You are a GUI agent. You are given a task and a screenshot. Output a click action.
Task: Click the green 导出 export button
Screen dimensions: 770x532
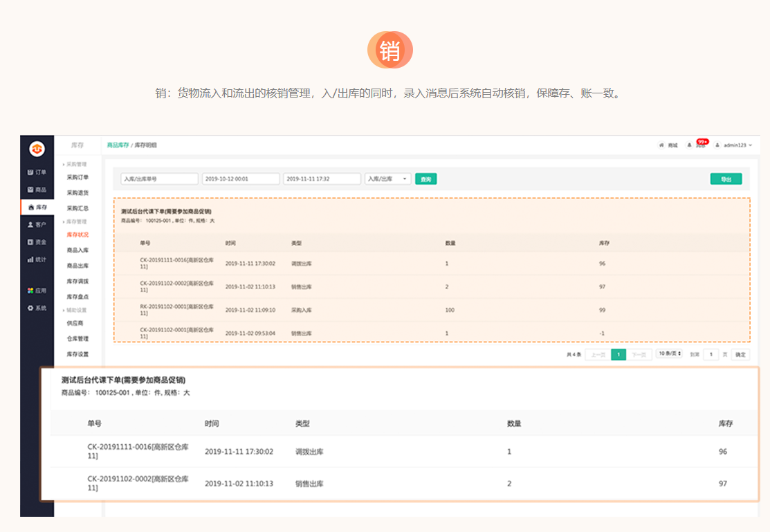726,179
